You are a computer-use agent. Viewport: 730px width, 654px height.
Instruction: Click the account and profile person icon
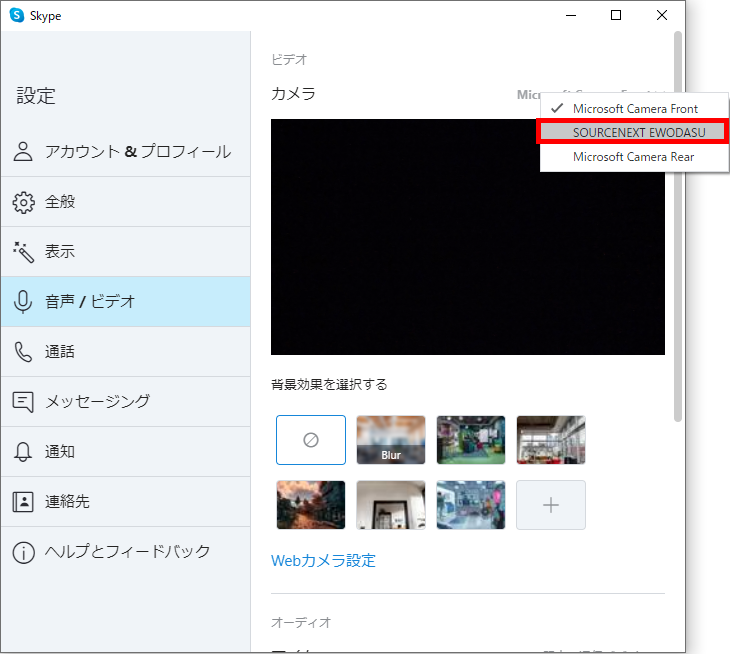click(23, 152)
